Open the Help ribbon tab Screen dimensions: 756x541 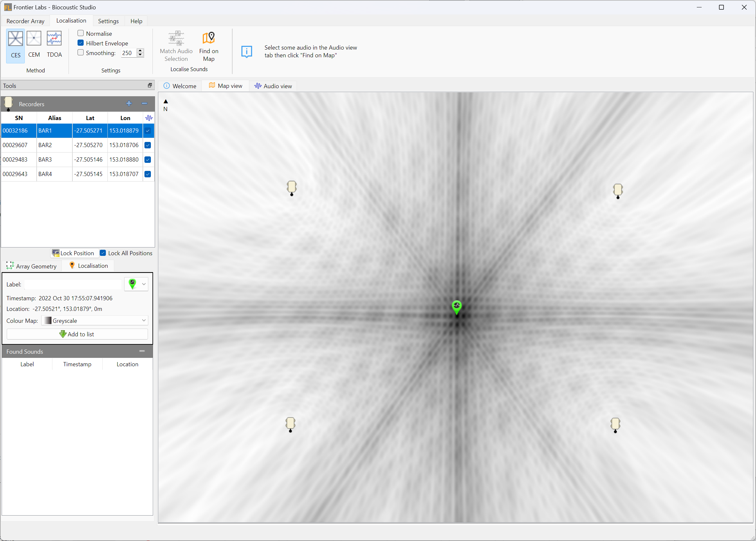tap(136, 21)
